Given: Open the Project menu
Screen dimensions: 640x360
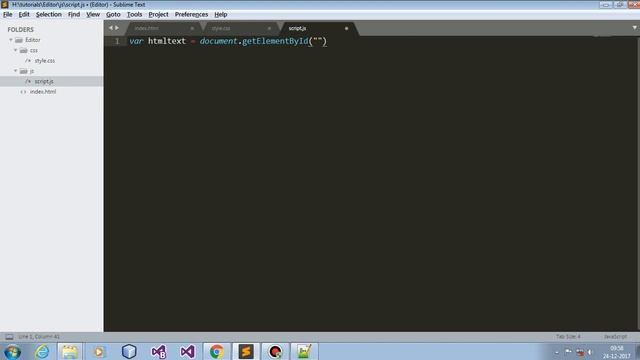Looking at the screenshot, I should (158, 14).
